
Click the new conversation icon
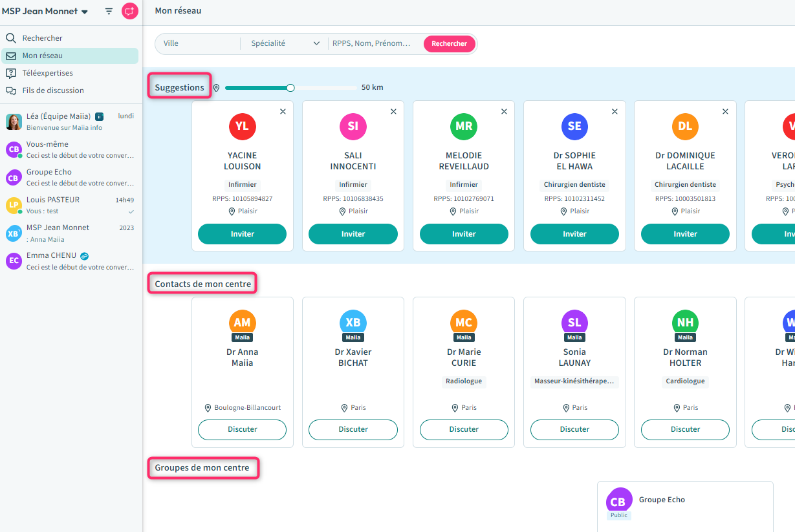click(x=130, y=11)
